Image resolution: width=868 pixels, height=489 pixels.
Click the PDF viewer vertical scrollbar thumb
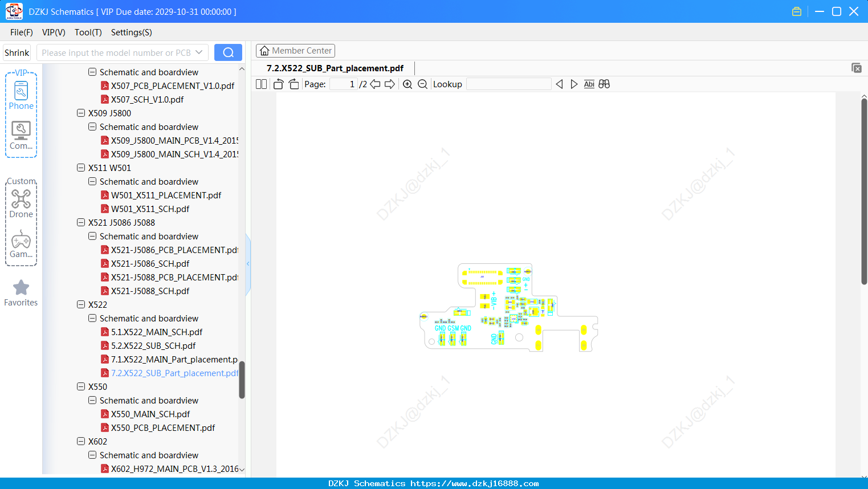864,191
